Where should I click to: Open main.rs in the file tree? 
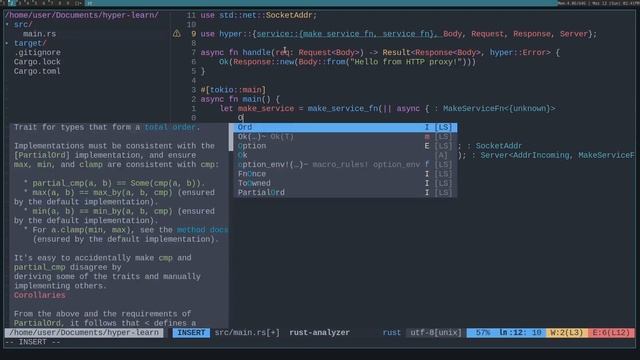(x=40, y=34)
